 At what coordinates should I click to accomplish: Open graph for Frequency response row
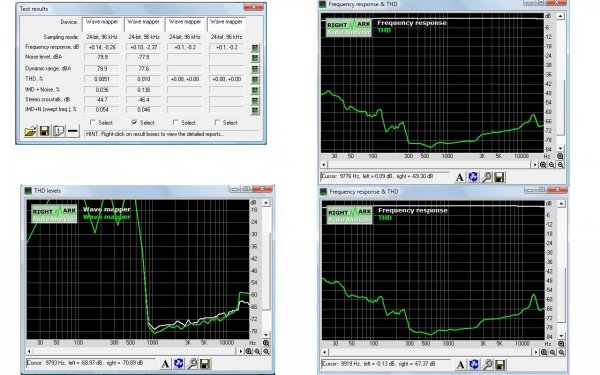(x=255, y=48)
